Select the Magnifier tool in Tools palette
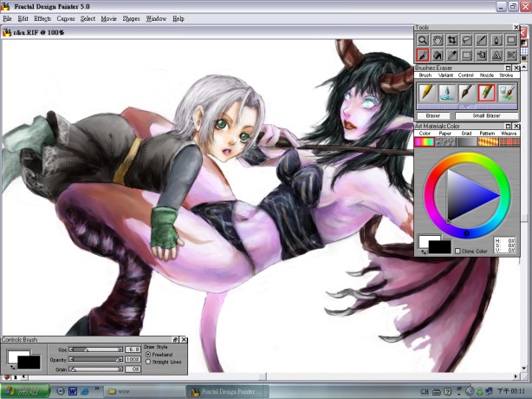This screenshot has height=399, width=532. tap(423, 40)
